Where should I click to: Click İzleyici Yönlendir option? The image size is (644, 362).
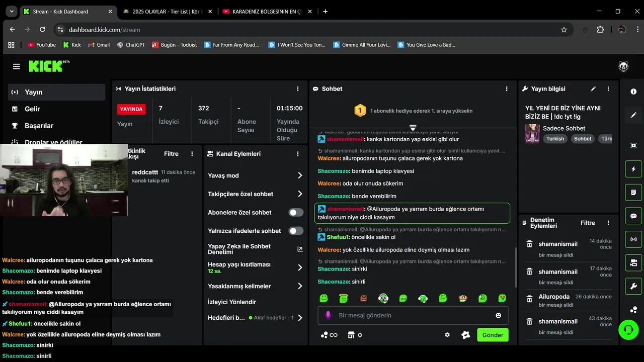coord(232,302)
